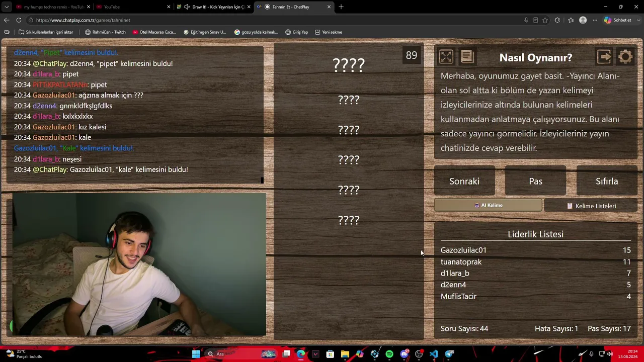Screen dimensions: 644x362
Task: Open Microsoft Store from the taskbar
Action: [x=330, y=354]
